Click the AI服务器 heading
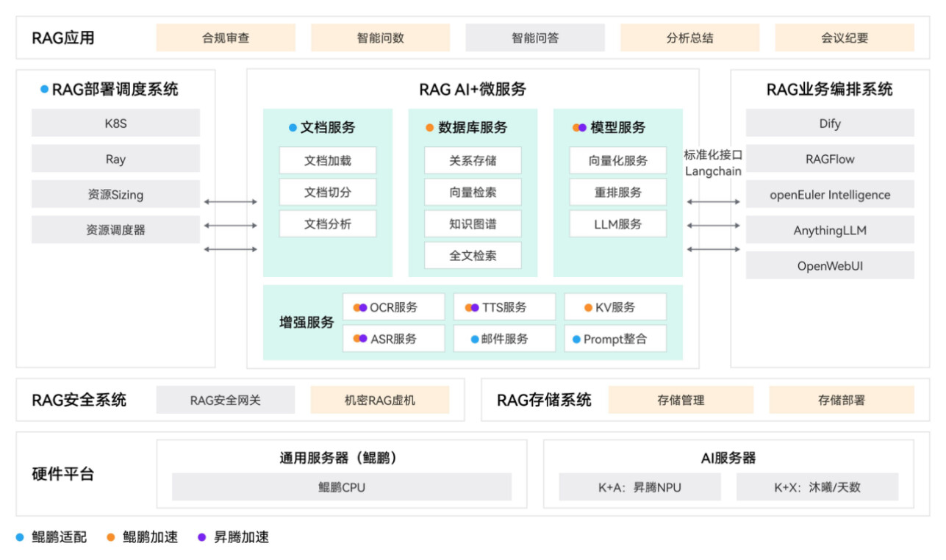The height and width of the screenshot is (560, 946). click(728, 458)
